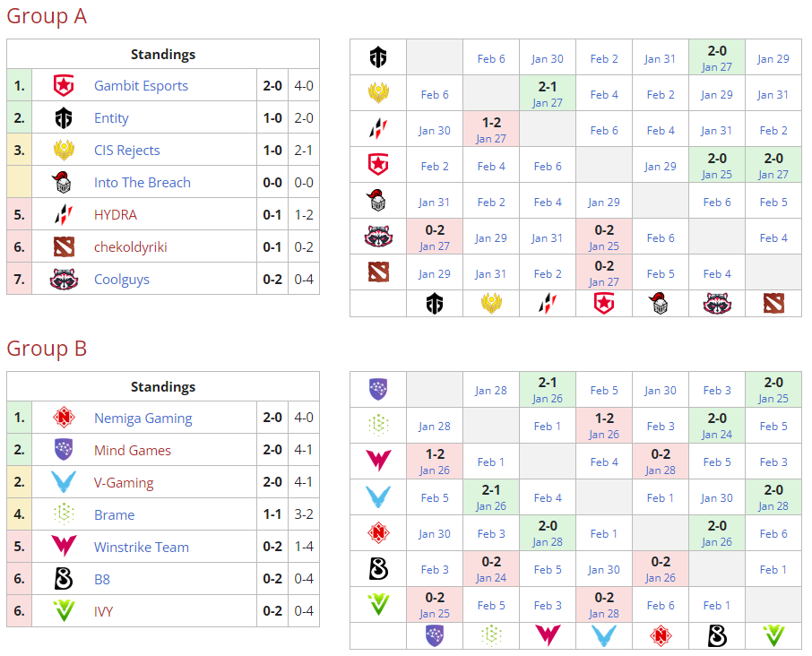Click the green 2-1 Jan 27 result cell
Screen dimensions: 812x656
(x=547, y=94)
